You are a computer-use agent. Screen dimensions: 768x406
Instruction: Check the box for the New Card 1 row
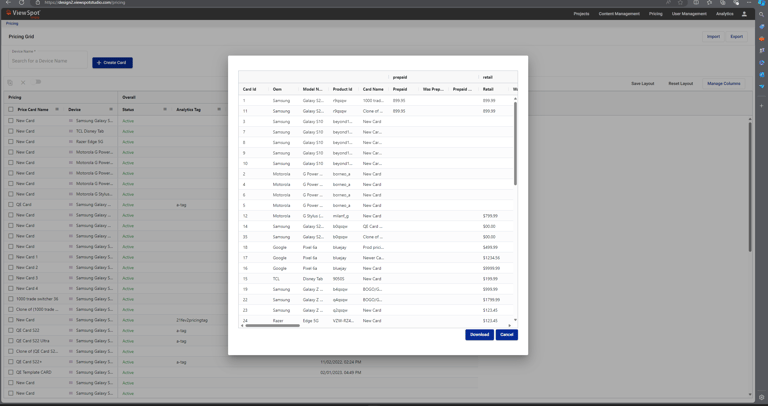pyautogui.click(x=11, y=257)
